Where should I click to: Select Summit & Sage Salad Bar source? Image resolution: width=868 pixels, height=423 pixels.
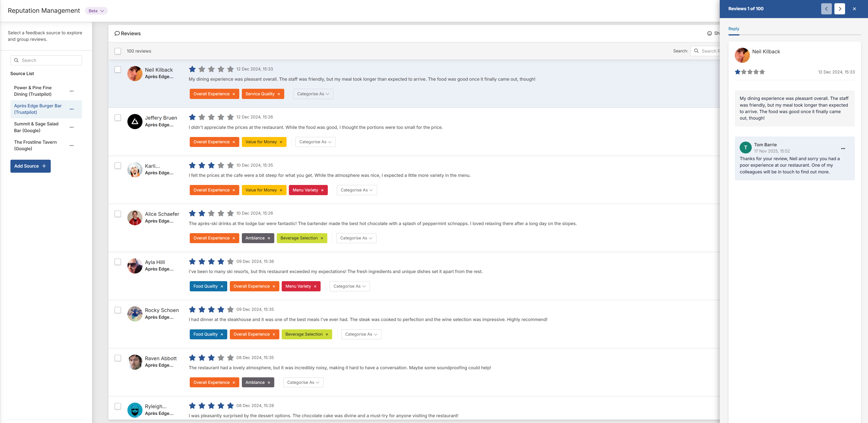pyautogui.click(x=36, y=127)
